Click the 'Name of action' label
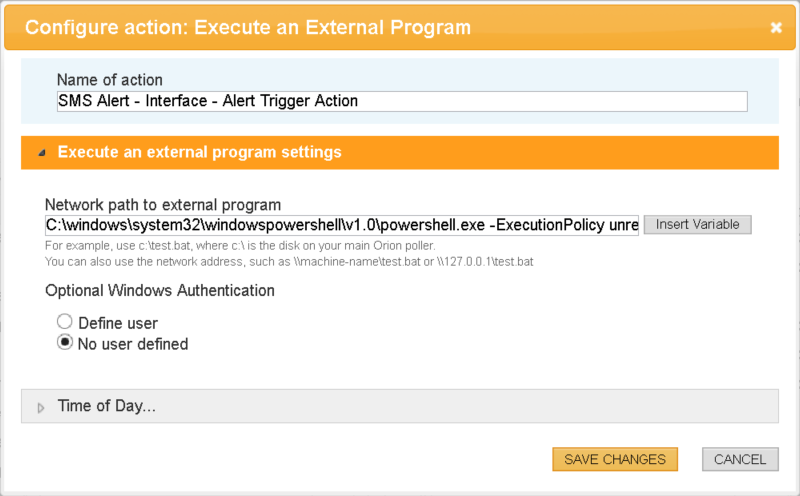Screen dimensions: 800x496 (109, 80)
